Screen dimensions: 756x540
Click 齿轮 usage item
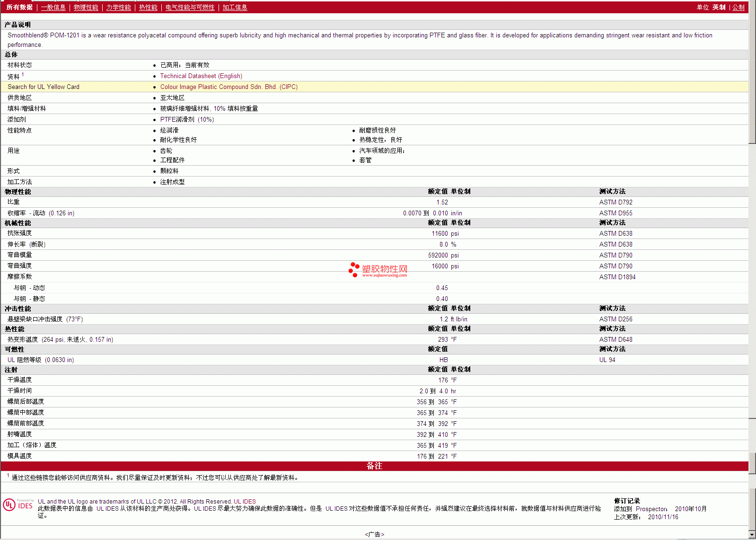click(x=166, y=151)
